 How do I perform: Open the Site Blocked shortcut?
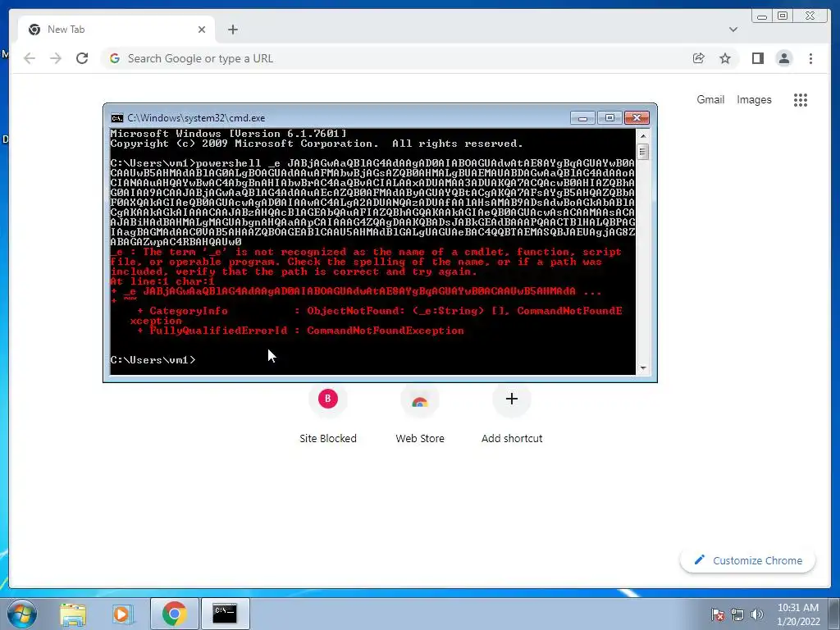pyautogui.click(x=328, y=415)
